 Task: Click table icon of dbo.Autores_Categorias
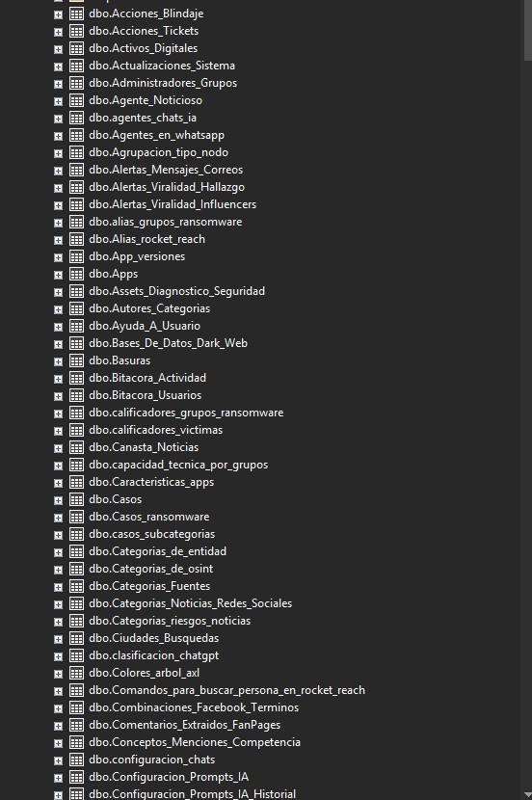tap(76, 308)
